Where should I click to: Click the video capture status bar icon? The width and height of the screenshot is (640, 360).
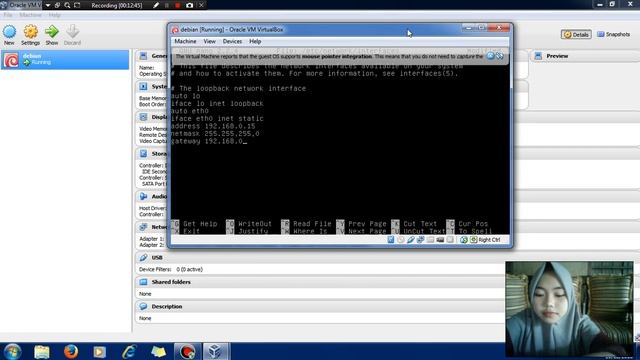point(440,240)
